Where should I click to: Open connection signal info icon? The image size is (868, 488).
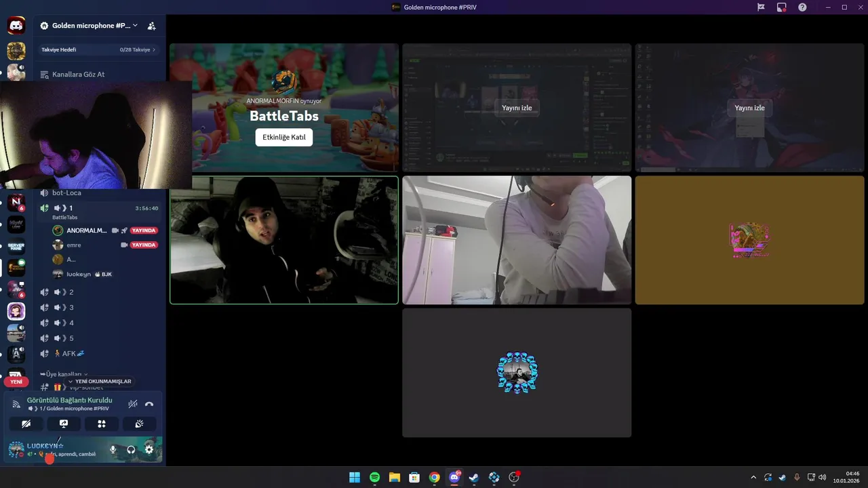coord(16,404)
